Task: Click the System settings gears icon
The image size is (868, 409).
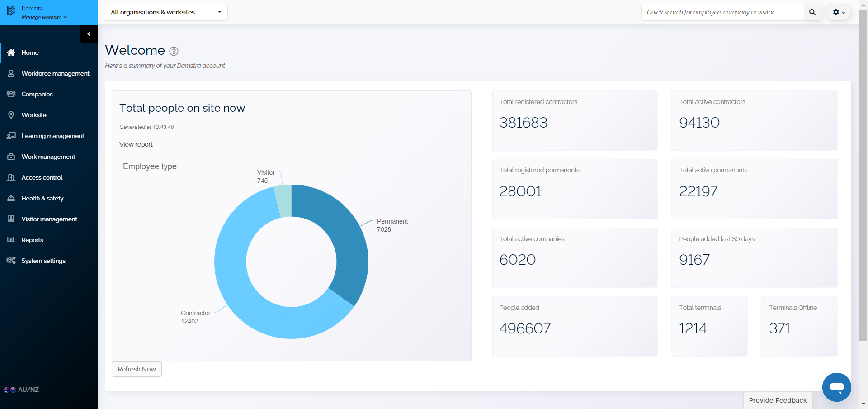Action: [x=11, y=260]
